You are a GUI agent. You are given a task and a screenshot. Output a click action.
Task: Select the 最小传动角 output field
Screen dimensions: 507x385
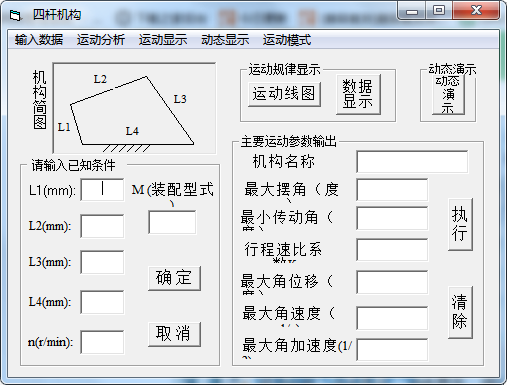coord(392,218)
